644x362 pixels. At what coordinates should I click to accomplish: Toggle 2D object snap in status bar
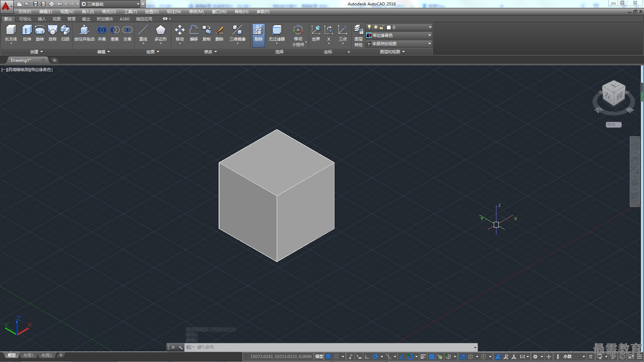click(x=410, y=357)
